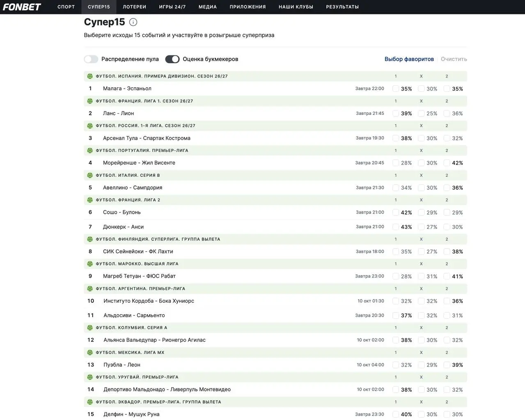Click football icon for Колумбия Серия А
Image resolution: width=525 pixels, height=420 pixels.
tap(90, 328)
